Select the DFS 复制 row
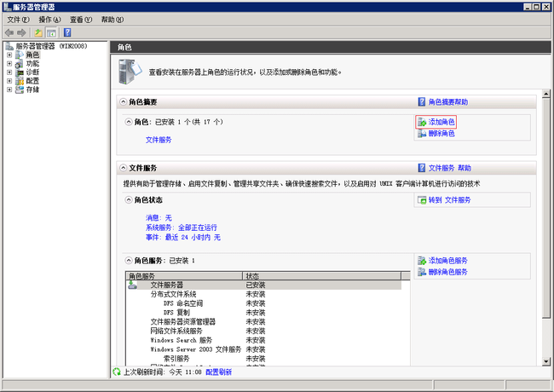 point(263,313)
